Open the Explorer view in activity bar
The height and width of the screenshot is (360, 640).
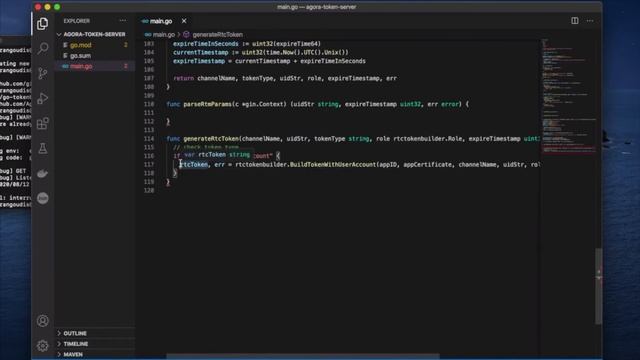(42, 24)
